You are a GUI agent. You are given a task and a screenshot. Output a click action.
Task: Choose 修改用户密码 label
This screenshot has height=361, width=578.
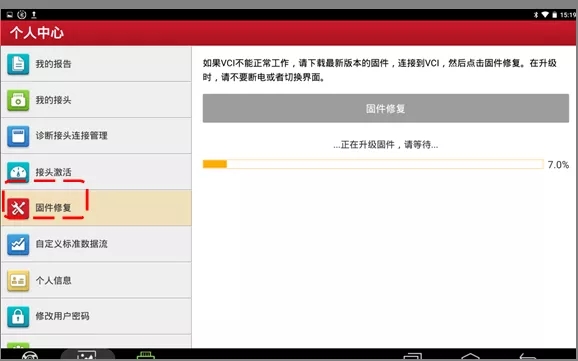pos(62,316)
